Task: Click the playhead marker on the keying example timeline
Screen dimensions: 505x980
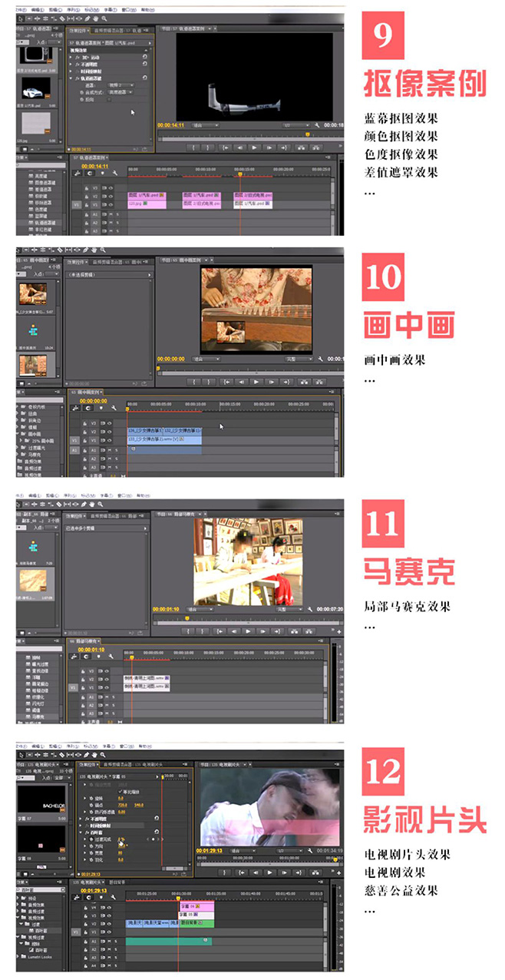Action: pos(240,174)
